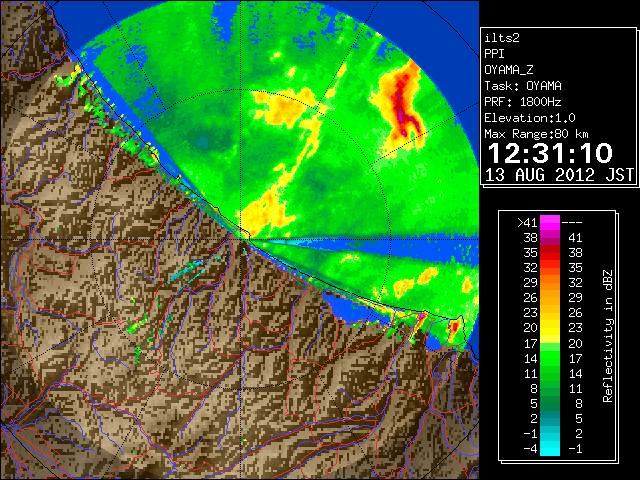Select the "PPI" scan type text
This screenshot has width=640, height=480.
(494, 54)
